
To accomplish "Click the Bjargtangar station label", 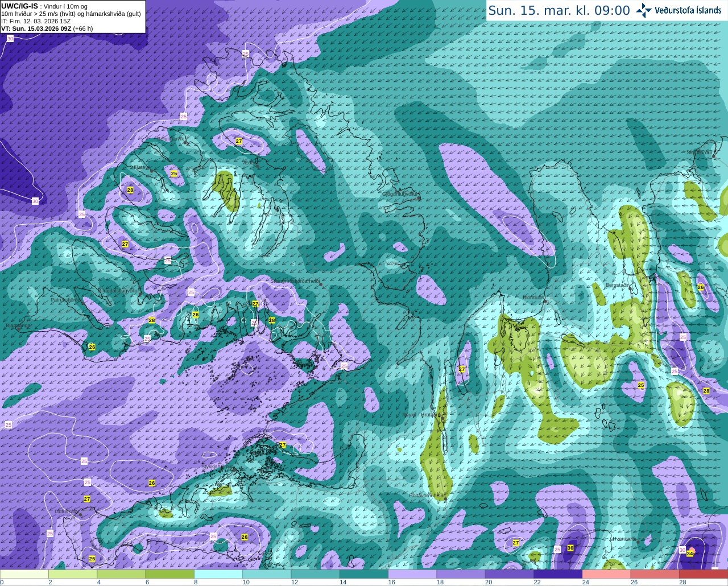I will tap(18, 327).
